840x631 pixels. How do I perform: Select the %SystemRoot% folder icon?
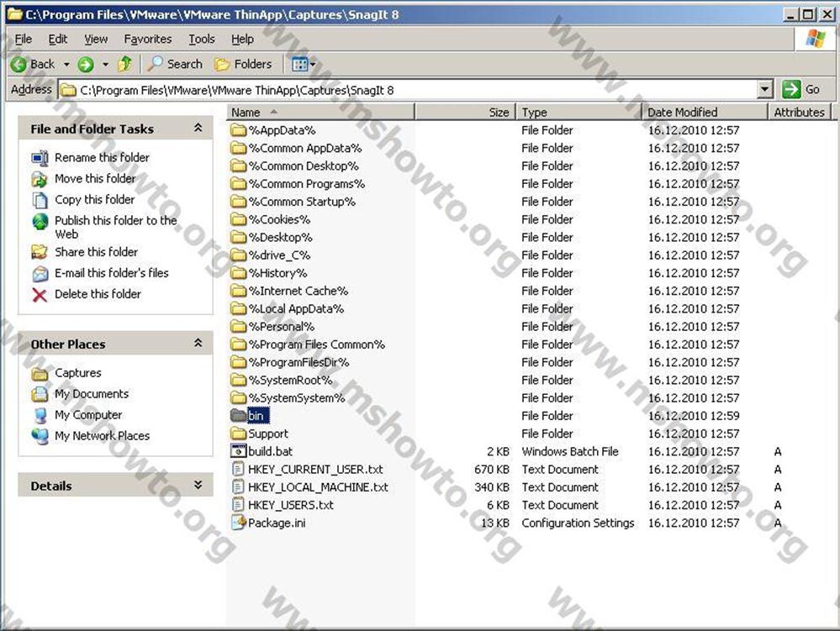[239, 380]
